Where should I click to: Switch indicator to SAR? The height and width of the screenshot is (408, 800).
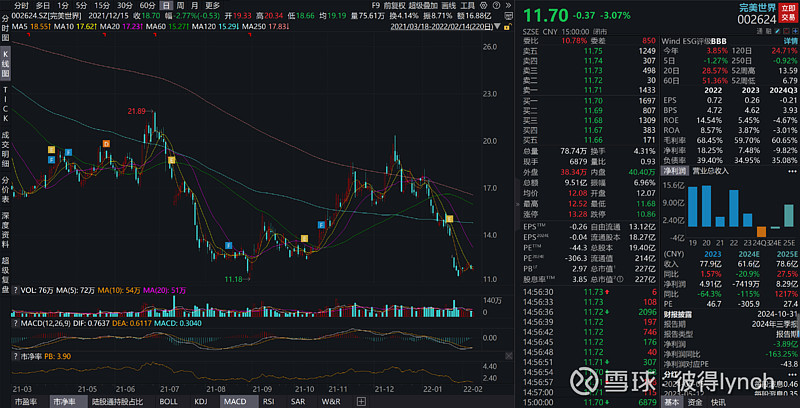(x=297, y=401)
